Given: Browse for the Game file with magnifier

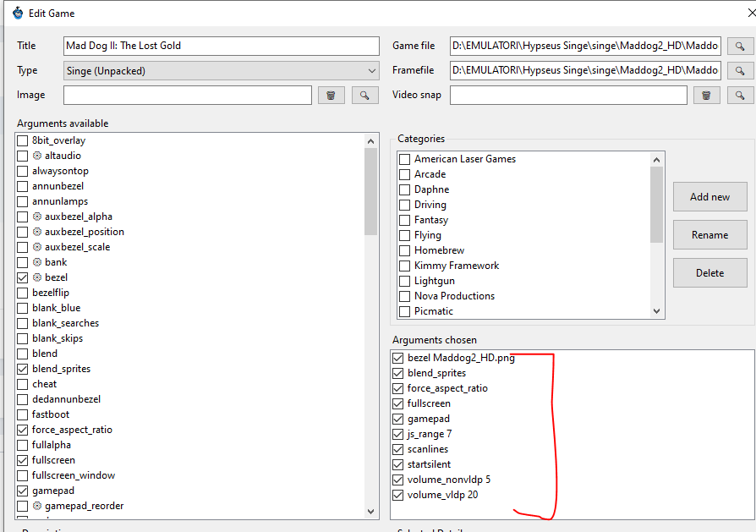Looking at the screenshot, I should pos(740,46).
